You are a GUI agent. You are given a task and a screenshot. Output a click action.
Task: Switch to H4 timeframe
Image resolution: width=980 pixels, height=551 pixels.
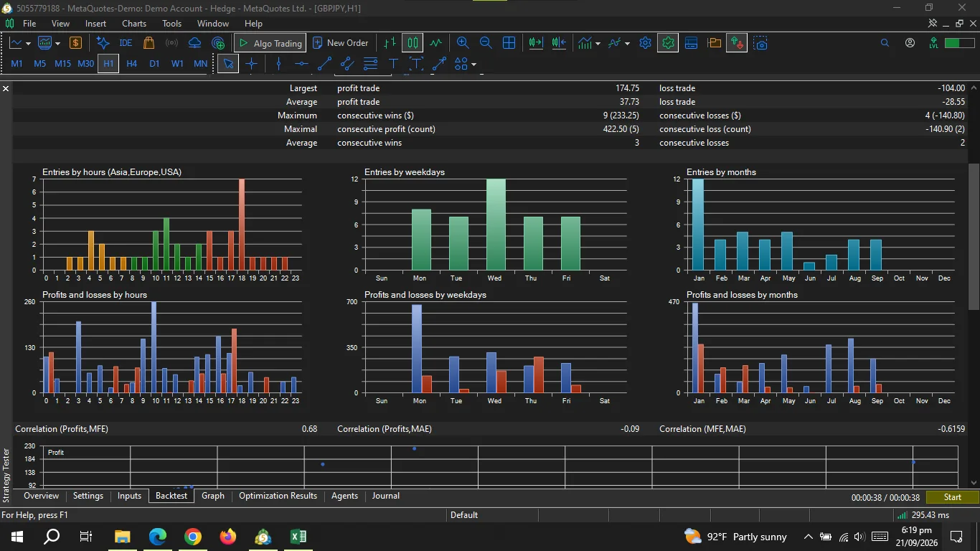coord(131,64)
